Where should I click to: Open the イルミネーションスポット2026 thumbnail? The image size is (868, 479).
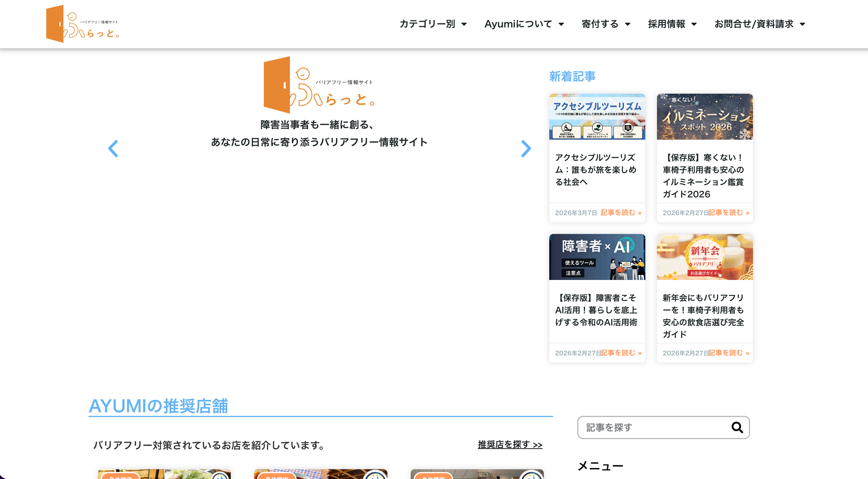coord(705,117)
